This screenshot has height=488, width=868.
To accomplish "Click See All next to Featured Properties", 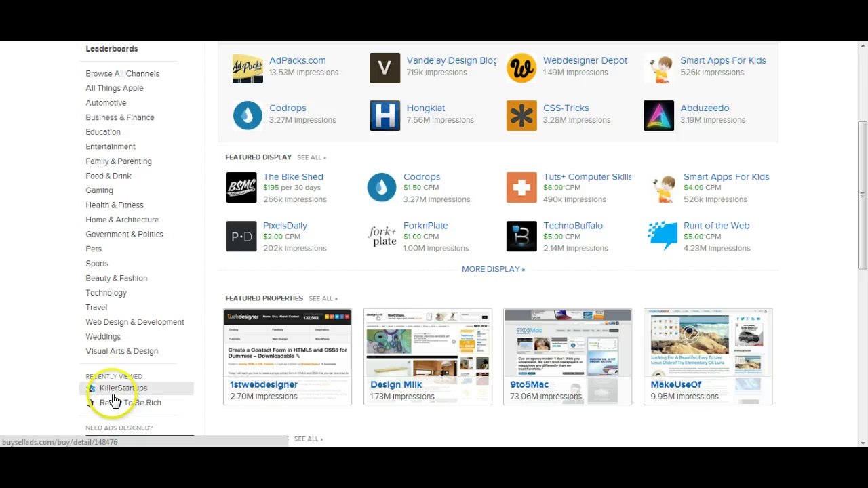I will click(x=323, y=298).
